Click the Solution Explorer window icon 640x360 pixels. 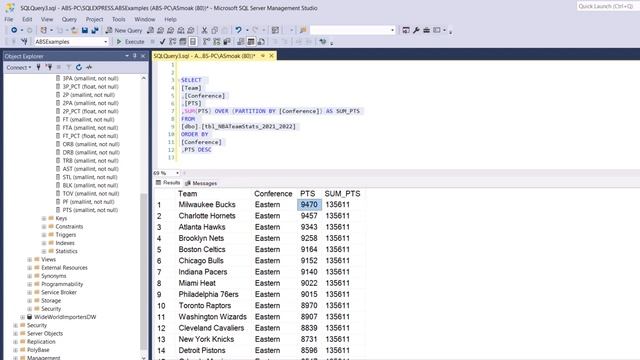click(406, 30)
